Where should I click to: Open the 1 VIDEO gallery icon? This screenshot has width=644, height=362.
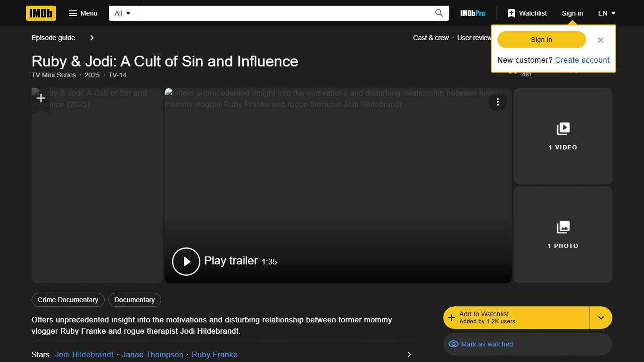coord(563,128)
